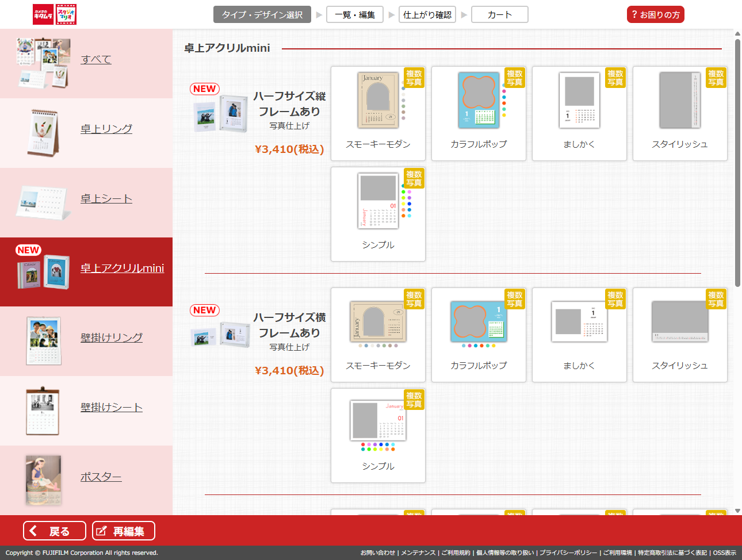Choose スタイリッシュ design under ハーフサイズ横
This screenshot has height=560, width=742.
click(x=680, y=335)
